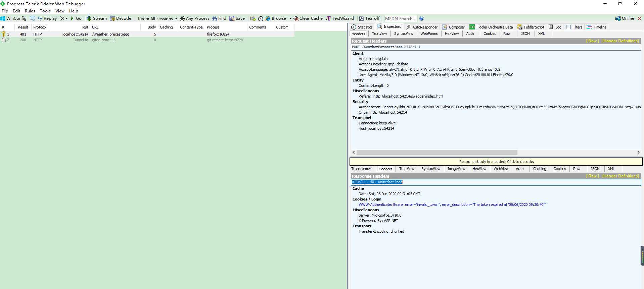
Task: Click Clear Cache in the toolbar
Action: point(308,18)
